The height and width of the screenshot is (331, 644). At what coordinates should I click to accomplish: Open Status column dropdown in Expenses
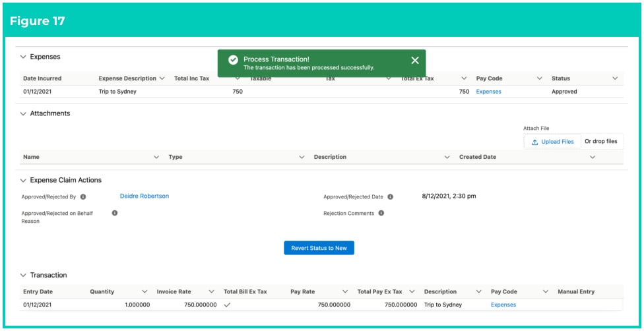click(x=615, y=78)
